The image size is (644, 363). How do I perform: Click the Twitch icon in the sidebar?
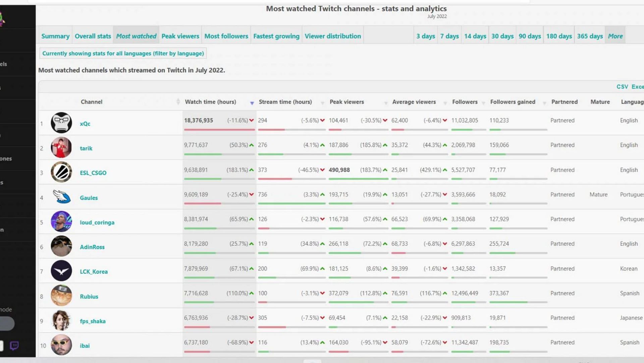[14, 346]
